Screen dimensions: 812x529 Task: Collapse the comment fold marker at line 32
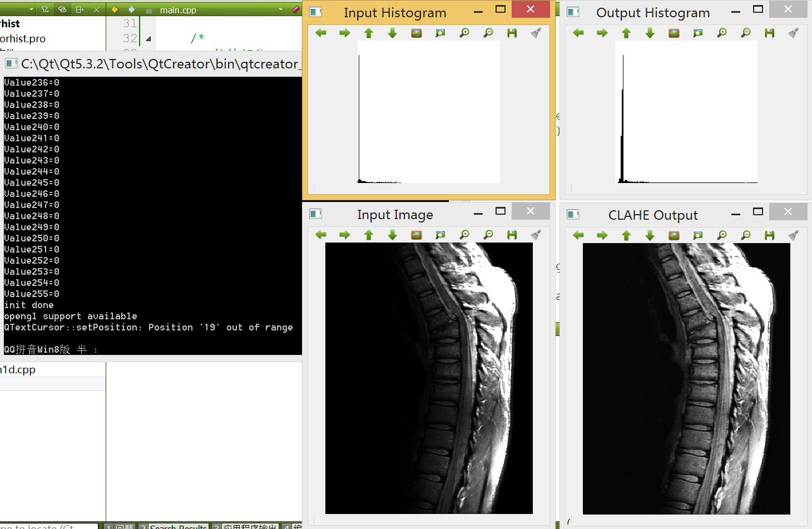148,39
